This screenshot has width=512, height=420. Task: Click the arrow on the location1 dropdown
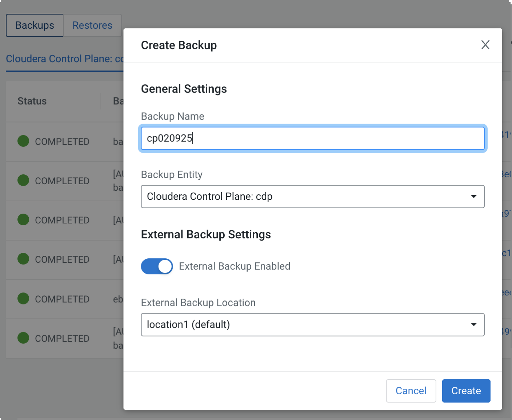[474, 324]
